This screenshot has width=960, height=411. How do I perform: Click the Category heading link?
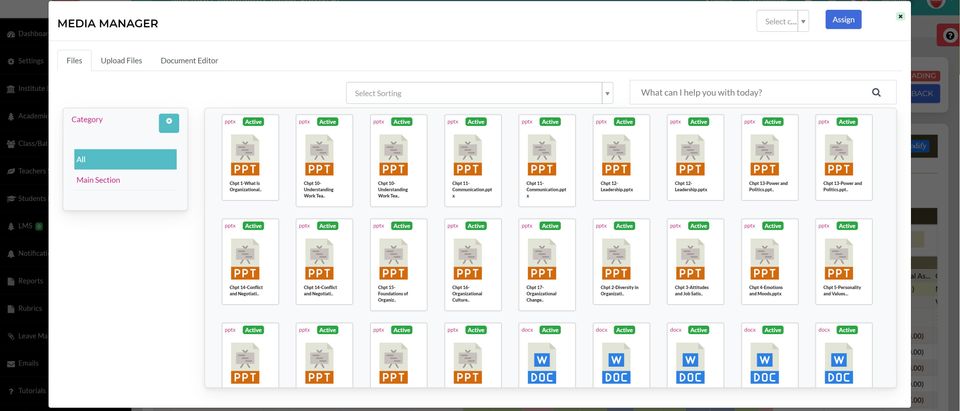click(x=87, y=119)
